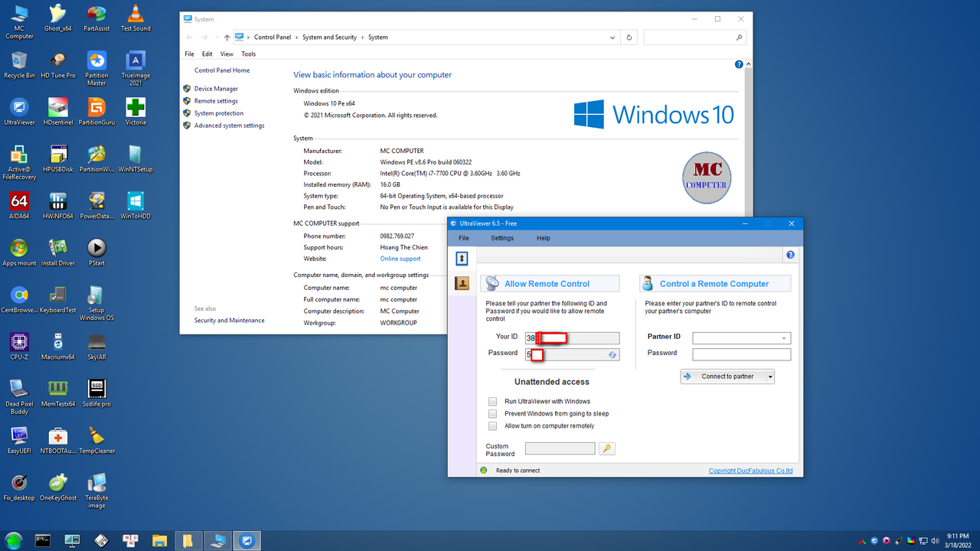
Task: Open the Online support link
Action: [x=400, y=259]
